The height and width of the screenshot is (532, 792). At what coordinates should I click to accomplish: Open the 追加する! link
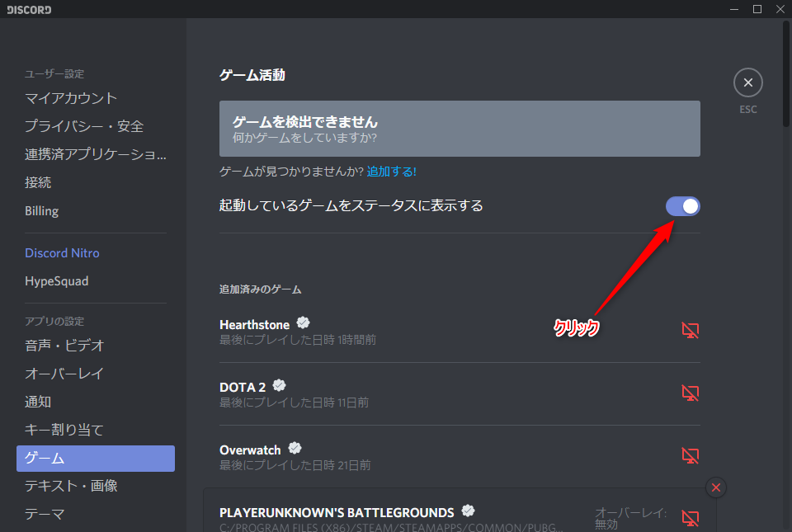pyautogui.click(x=391, y=170)
